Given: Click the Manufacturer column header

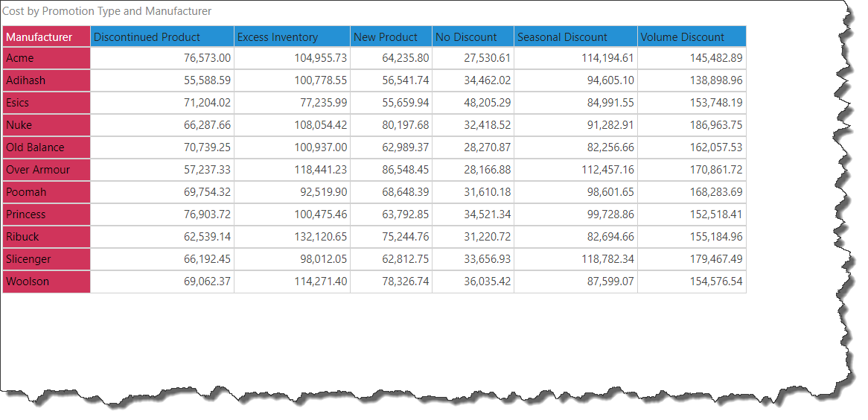Looking at the screenshot, I should (x=46, y=36).
